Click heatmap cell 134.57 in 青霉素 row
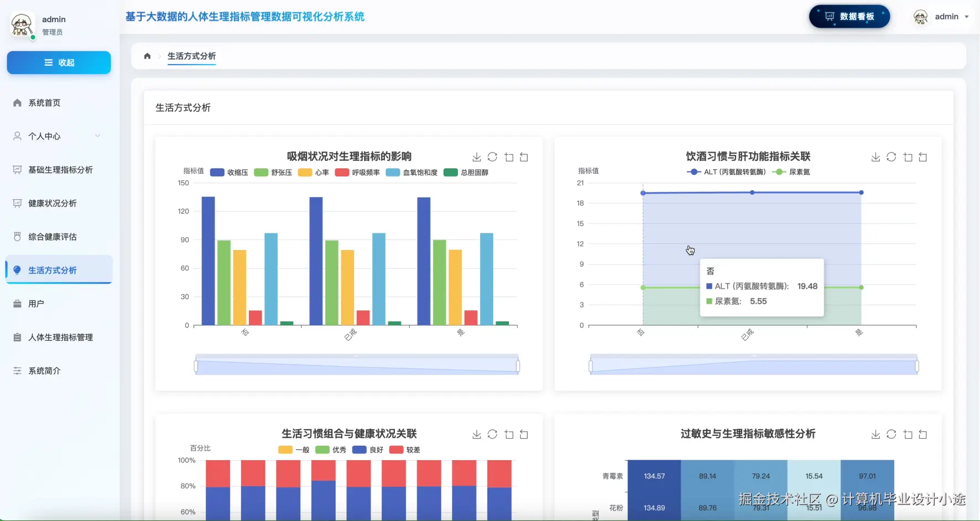The width and height of the screenshot is (980, 521). (x=654, y=476)
